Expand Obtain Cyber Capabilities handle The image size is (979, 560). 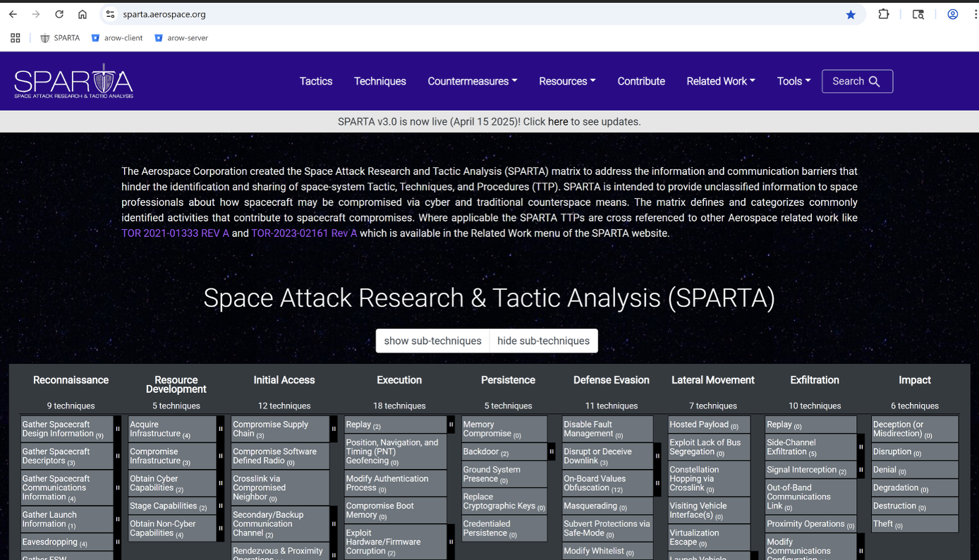tap(221, 483)
